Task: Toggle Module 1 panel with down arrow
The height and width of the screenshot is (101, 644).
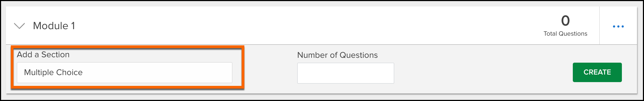Action: (x=19, y=26)
